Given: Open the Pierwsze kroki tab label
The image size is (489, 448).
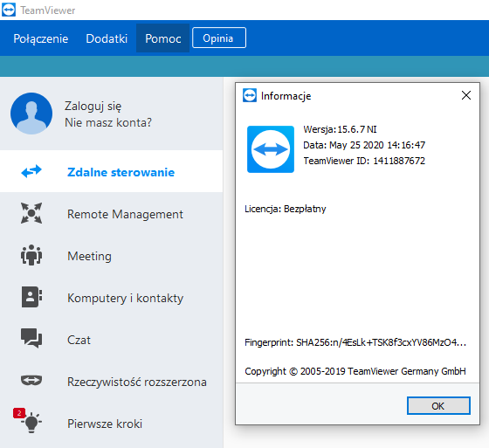Looking at the screenshot, I should (x=105, y=424).
